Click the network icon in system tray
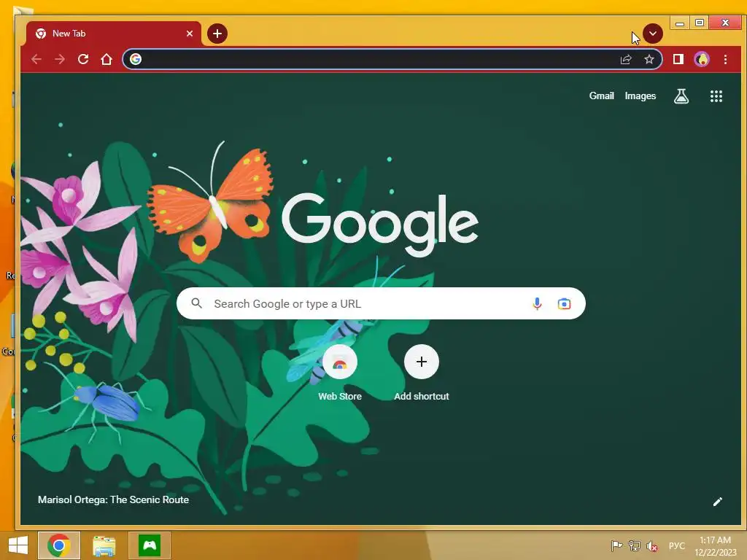747x560 pixels. [x=634, y=545]
